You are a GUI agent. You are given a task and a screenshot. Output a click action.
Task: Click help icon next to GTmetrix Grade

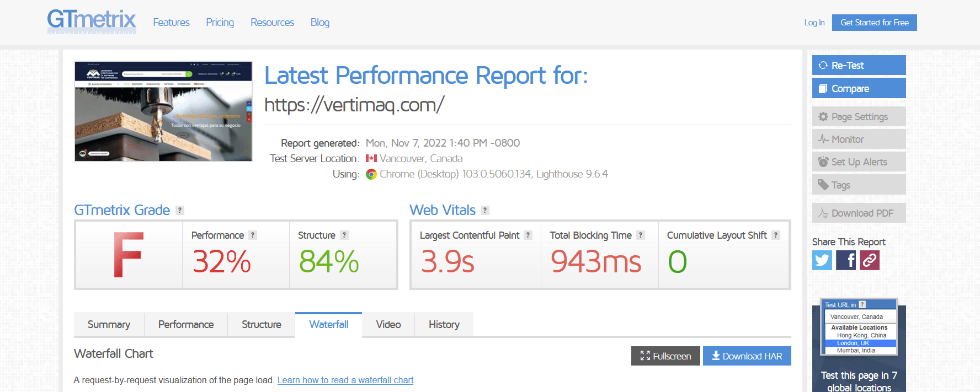[180, 210]
